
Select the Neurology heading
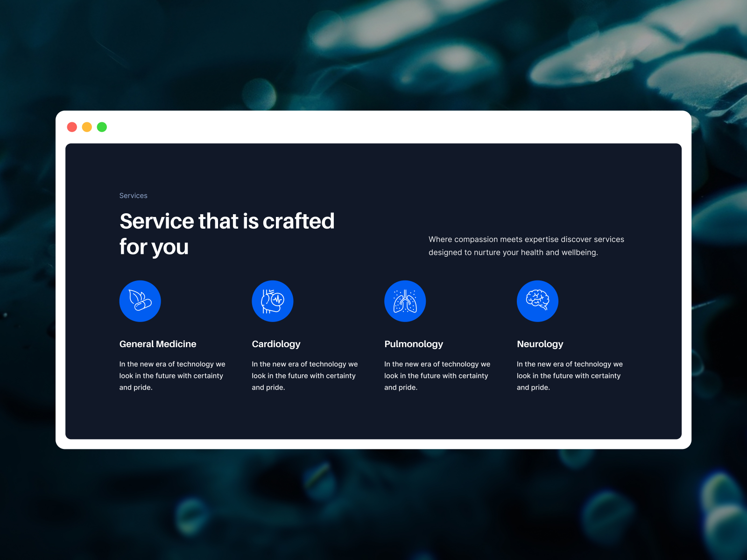coord(540,344)
